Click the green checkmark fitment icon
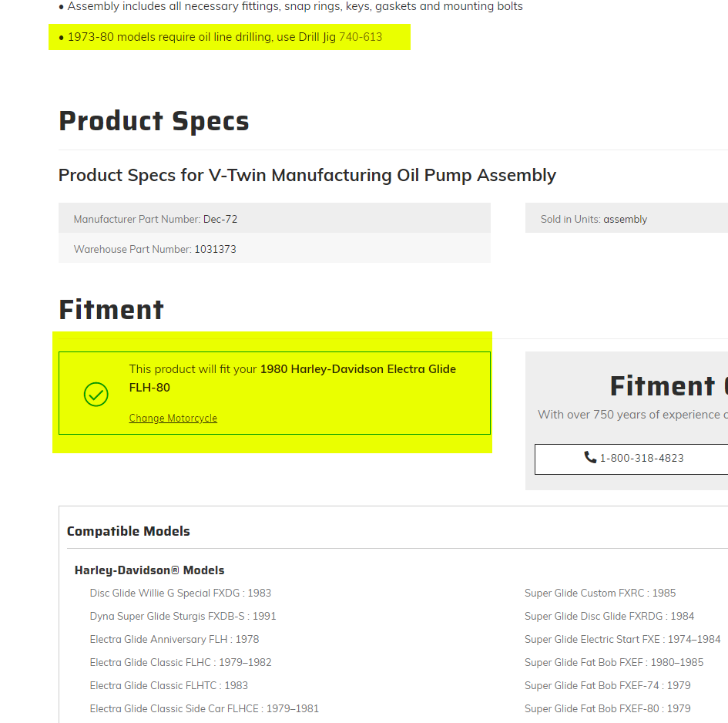Viewport: 728px width, 723px height. [96, 394]
